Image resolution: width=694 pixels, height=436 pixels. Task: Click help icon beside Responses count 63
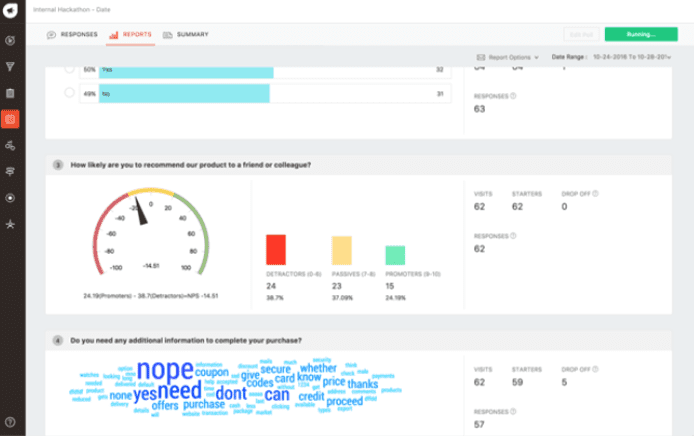click(513, 96)
